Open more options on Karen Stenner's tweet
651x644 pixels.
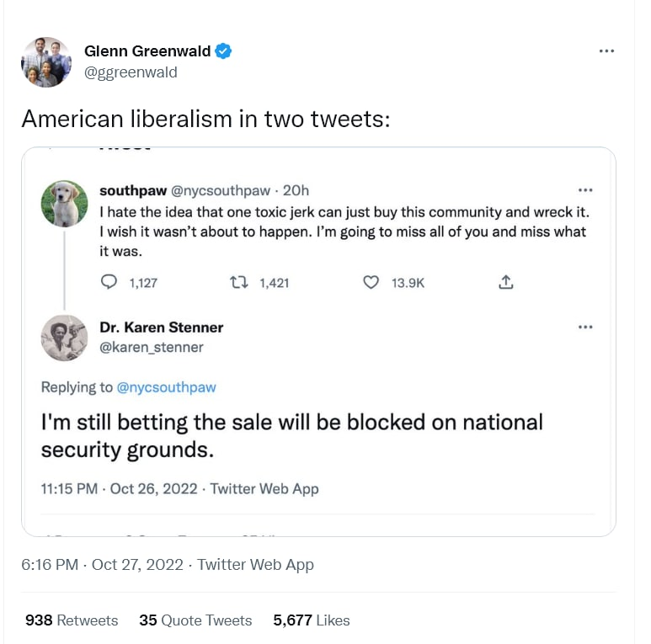click(x=585, y=327)
